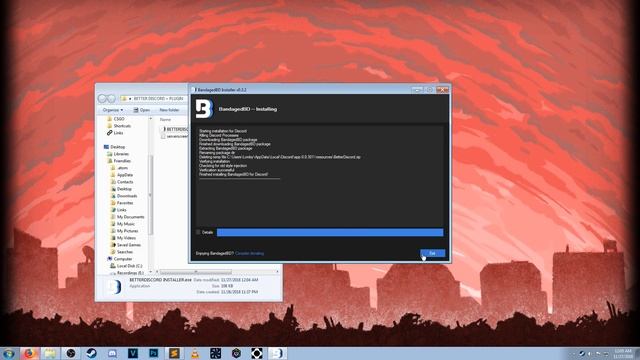Click the Steam icon in system tray
This screenshot has width=640, height=360.
point(582,353)
